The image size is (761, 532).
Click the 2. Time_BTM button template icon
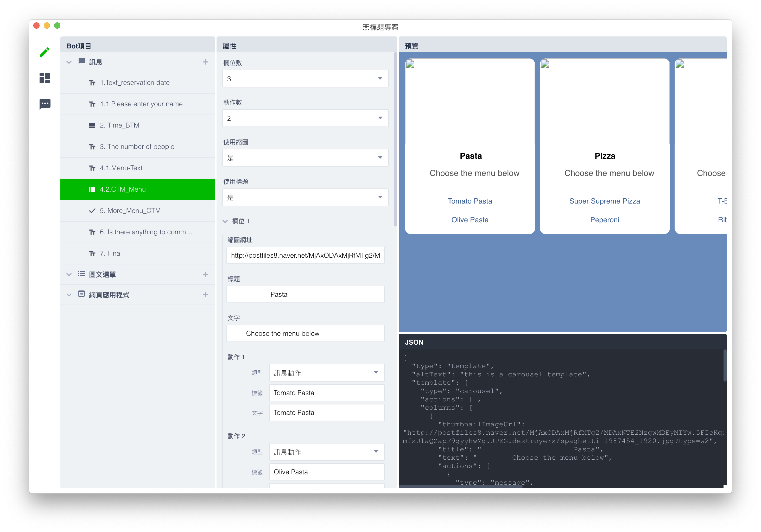click(92, 125)
